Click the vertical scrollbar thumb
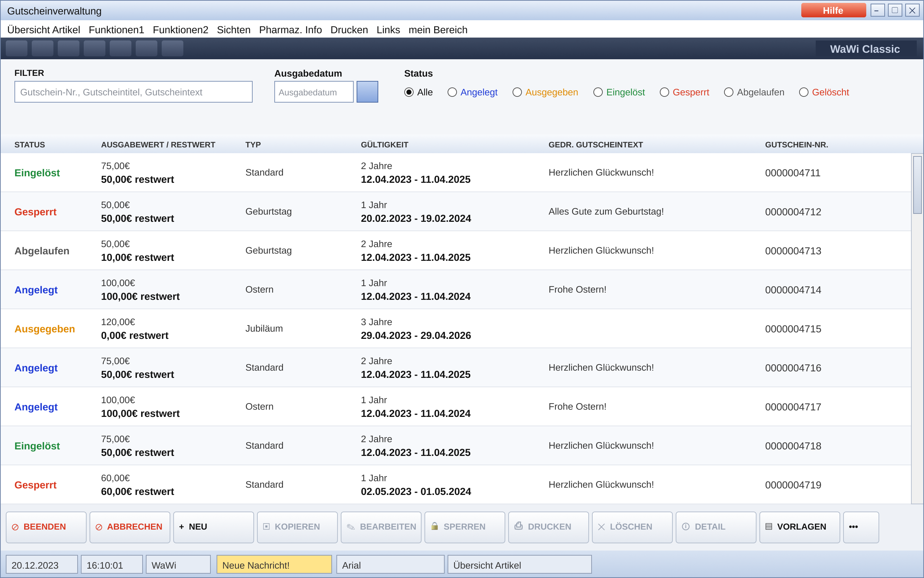Viewport: 924px width, 578px height. point(917,185)
